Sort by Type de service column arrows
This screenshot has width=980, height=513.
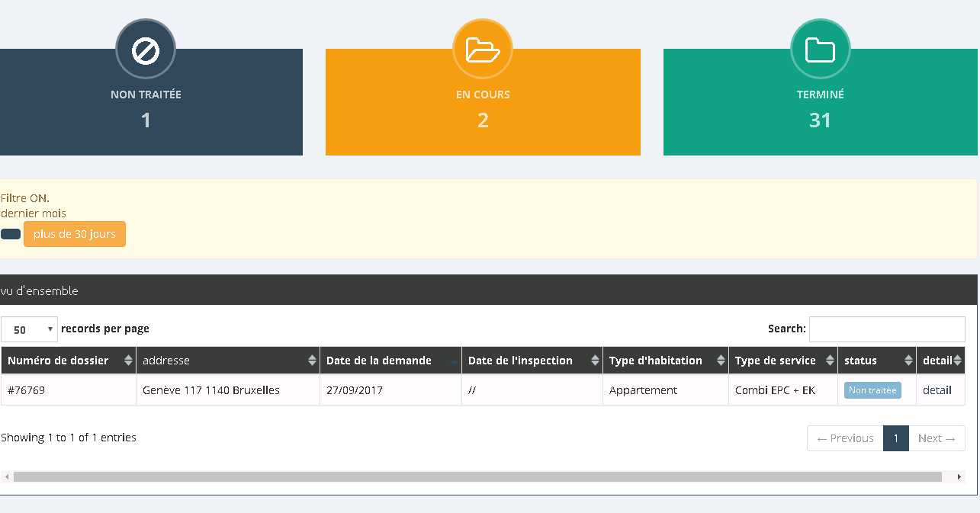click(828, 361)
